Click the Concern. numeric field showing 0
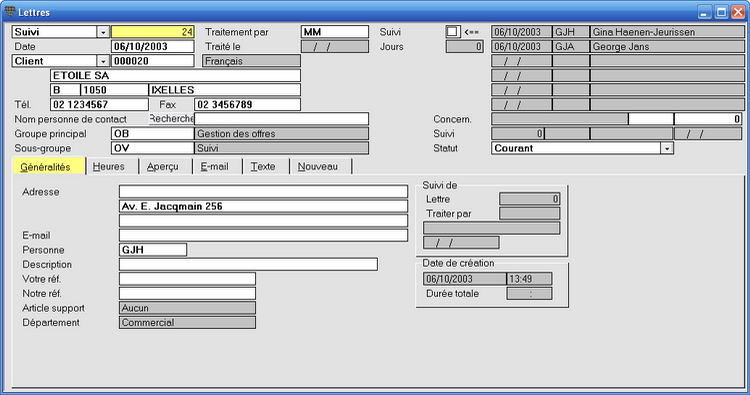Viewport: 750px width, 395px height. coord(708,119)
